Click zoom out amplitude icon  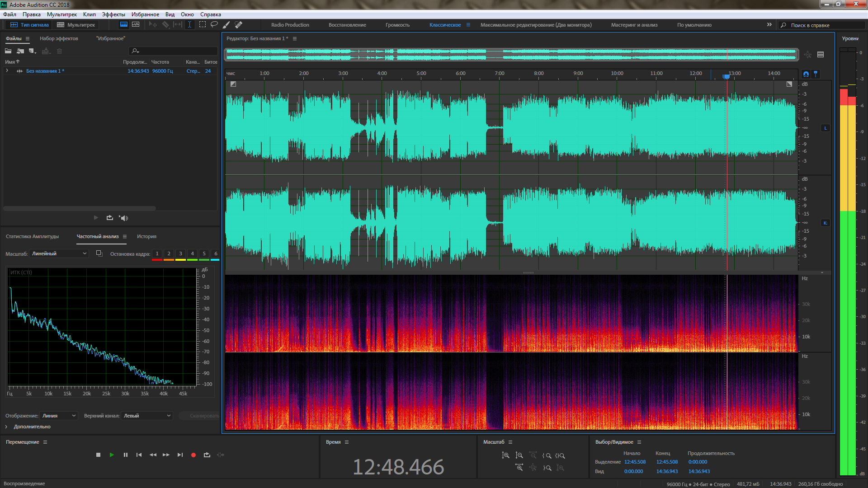pos(519,455)
